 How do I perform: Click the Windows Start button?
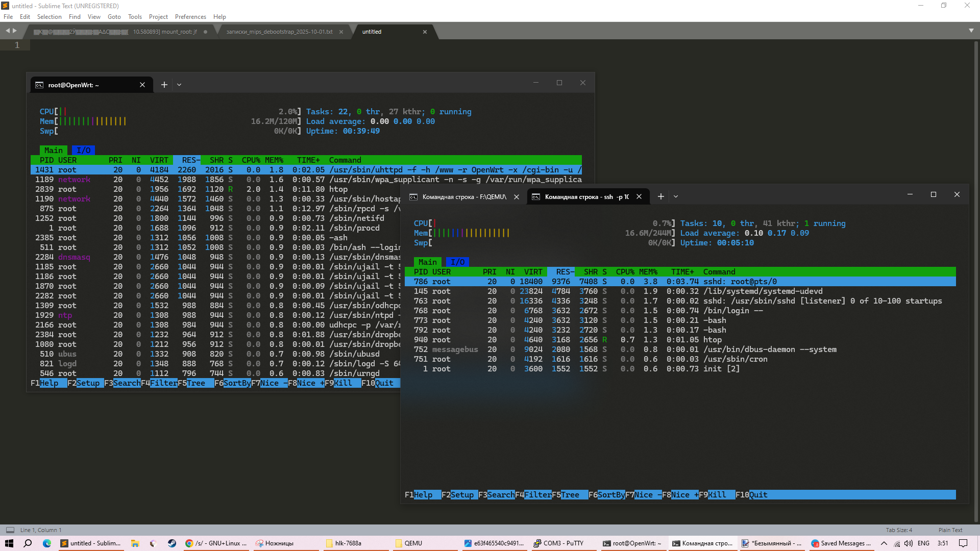point(9,543)
